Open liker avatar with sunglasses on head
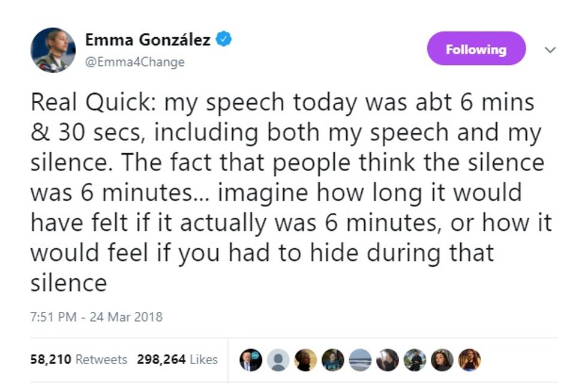This screenshot has width=588, height=391. (442, 360)
